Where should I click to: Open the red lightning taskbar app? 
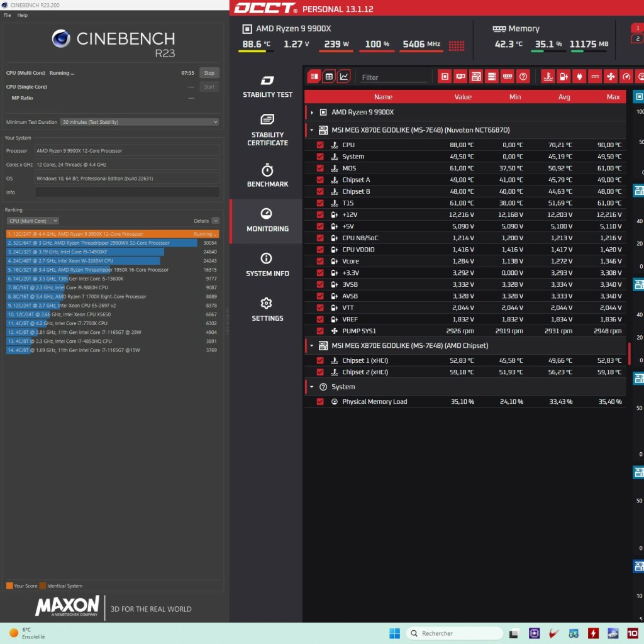[593, 633]
